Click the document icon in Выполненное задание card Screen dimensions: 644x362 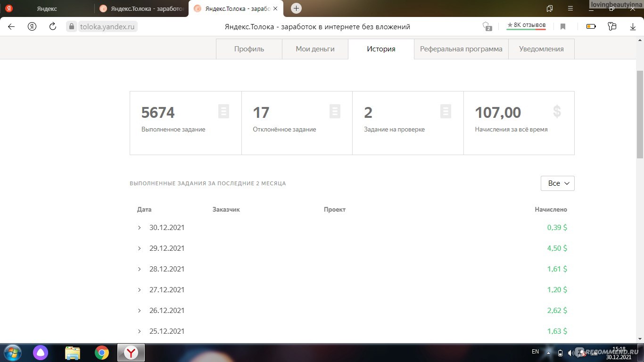pyautogui.click(x=224, y=111)
